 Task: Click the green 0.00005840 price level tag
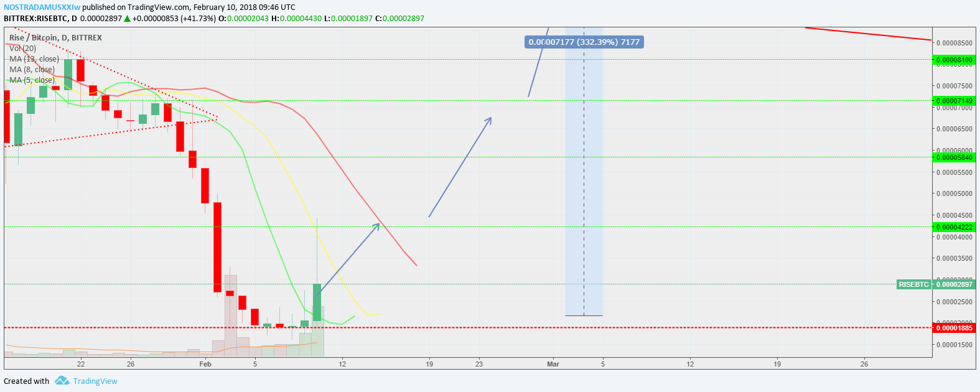(954, 157)
